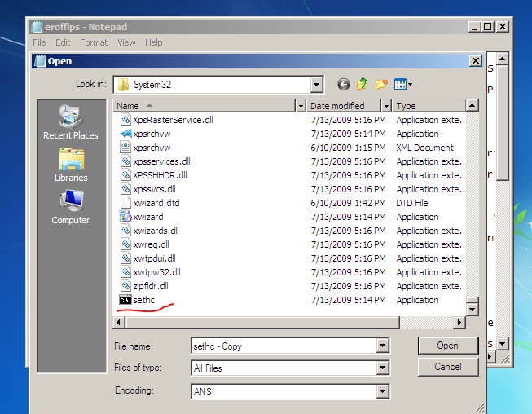Expand the Files of type dropdown
This screenshot has height=414, width=532.
[382, 368]
